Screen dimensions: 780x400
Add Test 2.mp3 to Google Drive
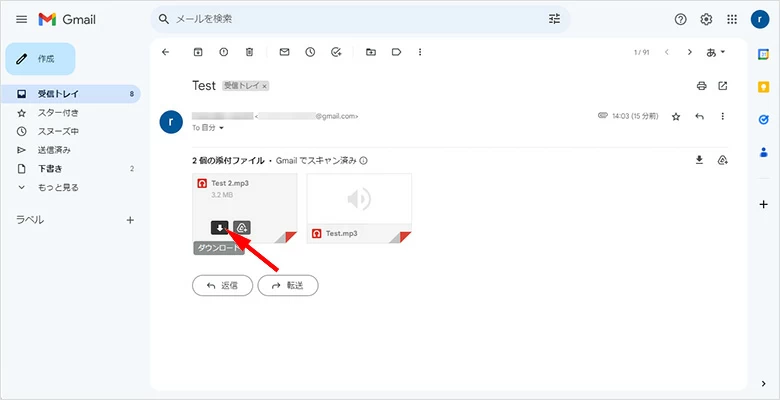point(242,227)
